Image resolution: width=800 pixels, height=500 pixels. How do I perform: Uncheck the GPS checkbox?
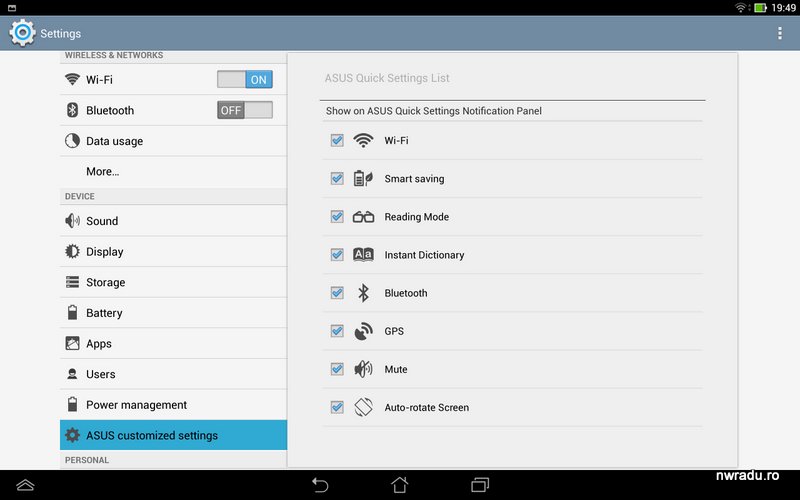tap(337, 331)
